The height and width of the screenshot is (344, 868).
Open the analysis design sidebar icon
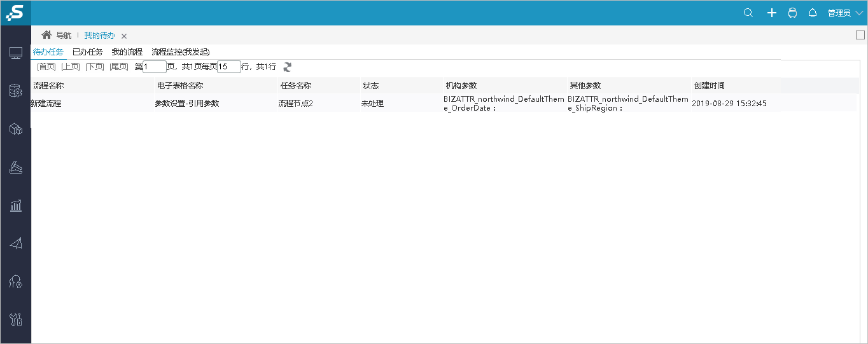(x=16, y=167)
